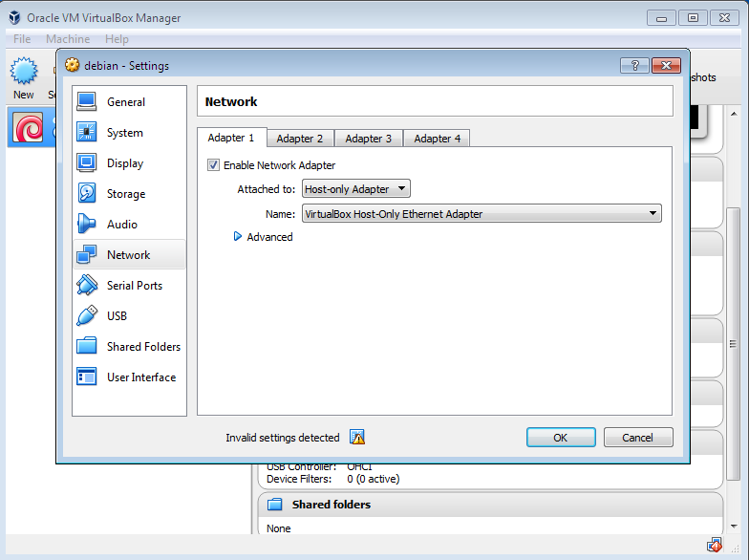Click the Storage disk icon
Image resolution: width=749 pixels, height=560 pixels.
86,193
